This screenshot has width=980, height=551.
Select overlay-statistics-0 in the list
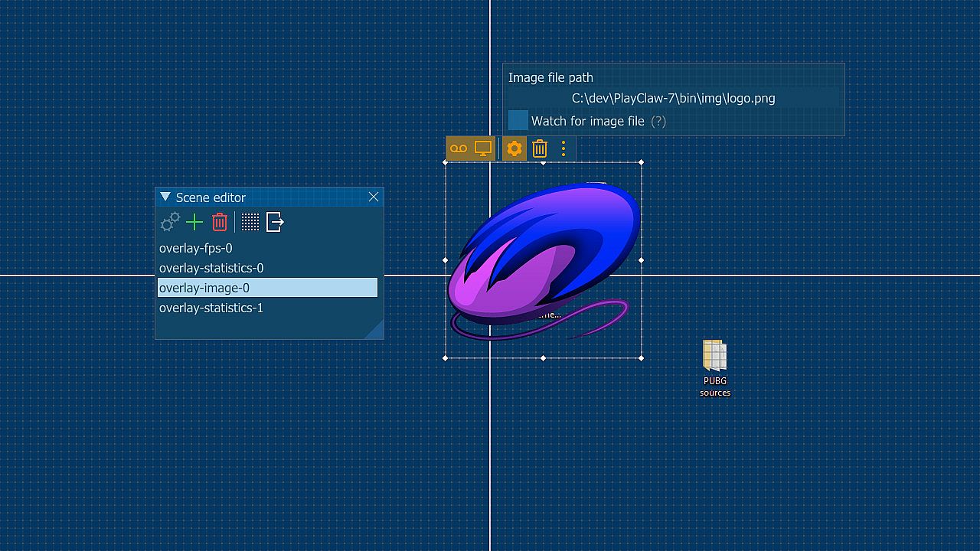pyautogui.click(x=211, y=268)
